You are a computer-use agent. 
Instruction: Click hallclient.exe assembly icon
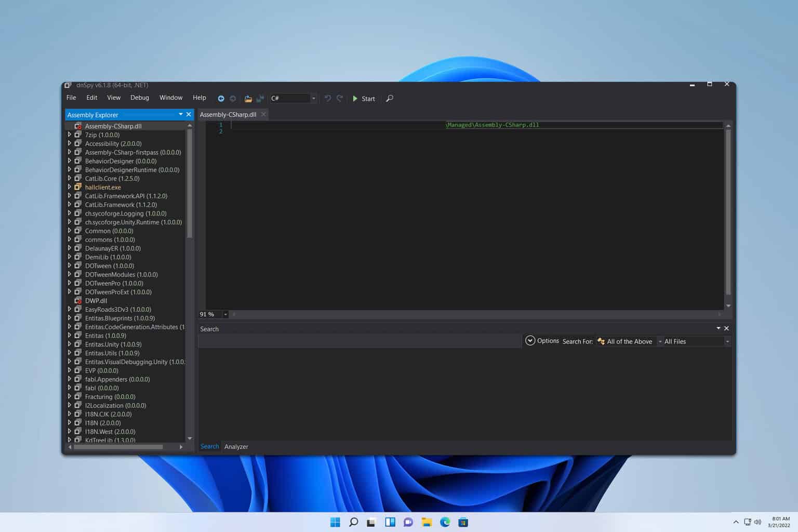click(x=78, y=187)
